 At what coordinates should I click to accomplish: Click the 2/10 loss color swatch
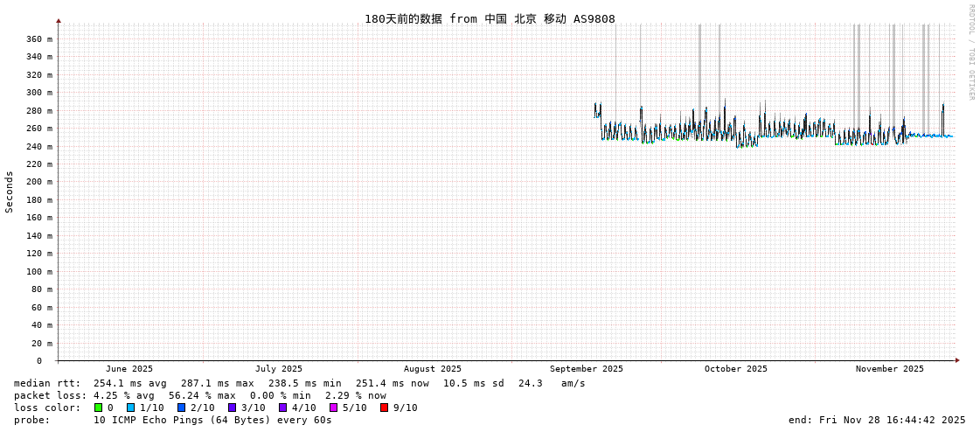(181, 408)
